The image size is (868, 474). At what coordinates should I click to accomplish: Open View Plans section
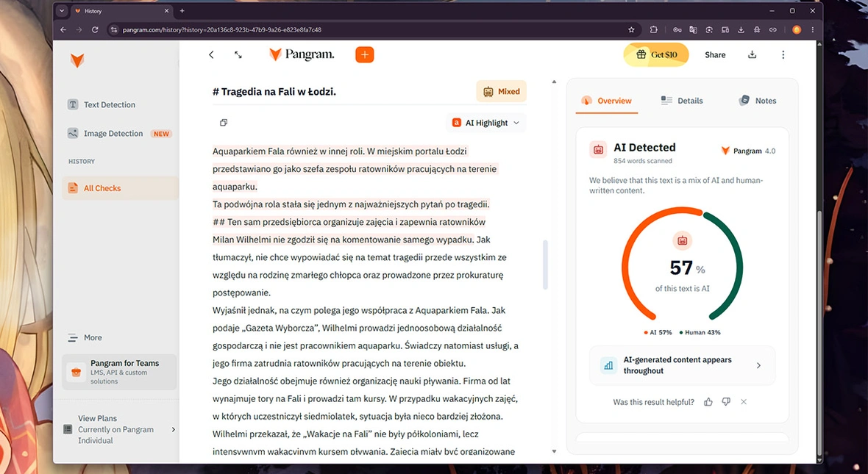[x=120, y=429]
